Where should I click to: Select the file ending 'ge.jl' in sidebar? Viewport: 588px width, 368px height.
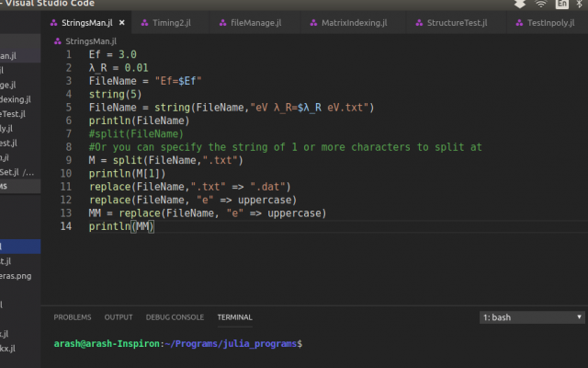coord(8,85)
